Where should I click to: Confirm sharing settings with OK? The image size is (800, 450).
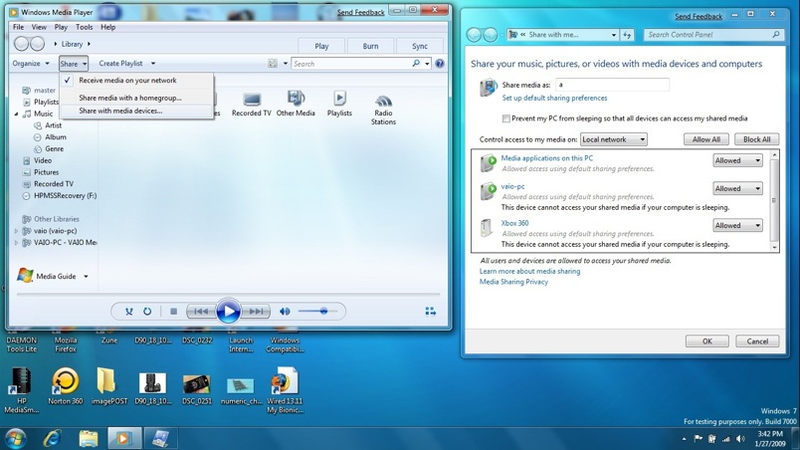click(707, 341)
